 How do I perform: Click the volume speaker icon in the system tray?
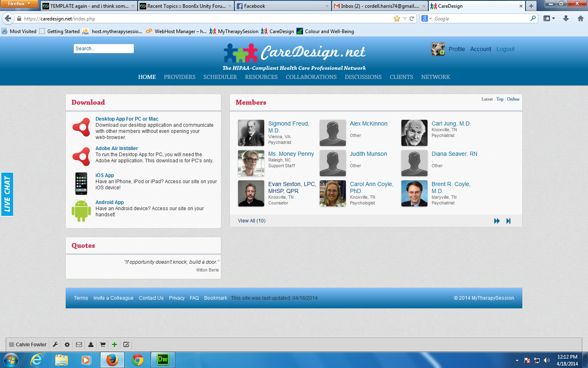click(x=547, y=360)
